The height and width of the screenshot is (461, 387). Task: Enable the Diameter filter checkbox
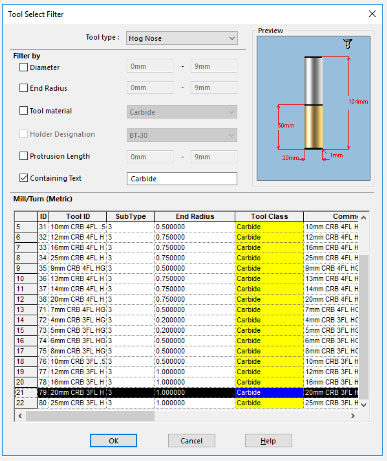coord(23,67)
